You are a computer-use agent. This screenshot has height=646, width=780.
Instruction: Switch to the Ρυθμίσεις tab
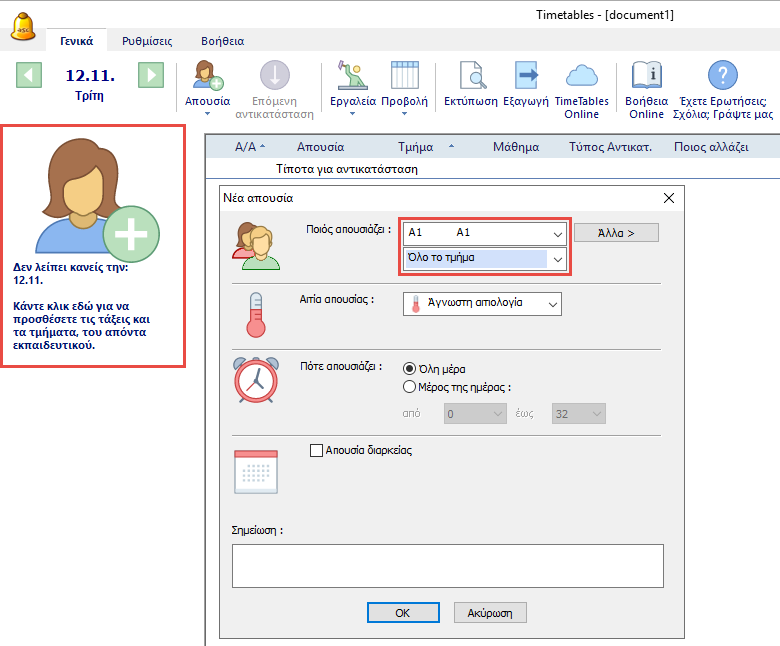147,41
